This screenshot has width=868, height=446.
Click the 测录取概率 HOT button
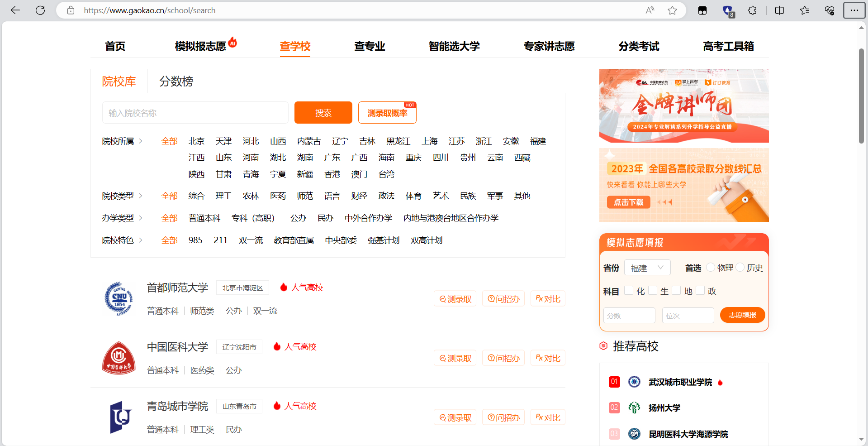pos(387,113)
